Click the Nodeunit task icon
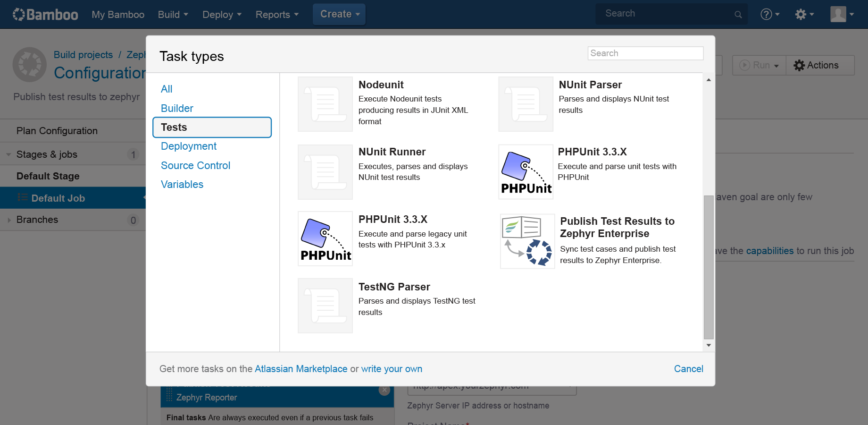The image size is (868, 425). [325, 104]
